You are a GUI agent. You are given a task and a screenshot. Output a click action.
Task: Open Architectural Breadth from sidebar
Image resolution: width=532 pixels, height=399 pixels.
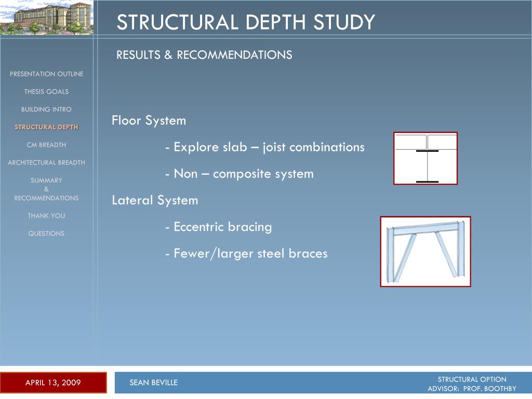[x=46, y=163]
